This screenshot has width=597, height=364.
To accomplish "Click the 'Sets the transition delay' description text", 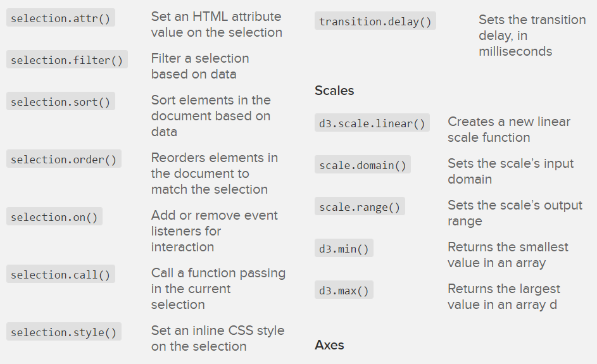I will [532, 35].
